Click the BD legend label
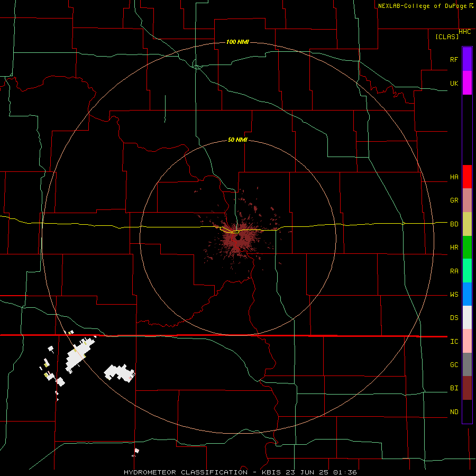 tap(454, 224)
